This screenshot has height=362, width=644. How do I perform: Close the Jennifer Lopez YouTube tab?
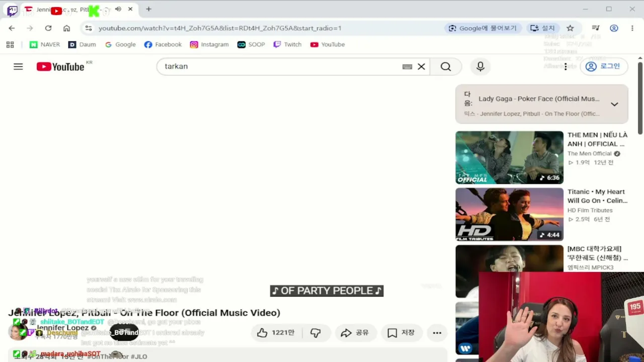tap(130, 9)
